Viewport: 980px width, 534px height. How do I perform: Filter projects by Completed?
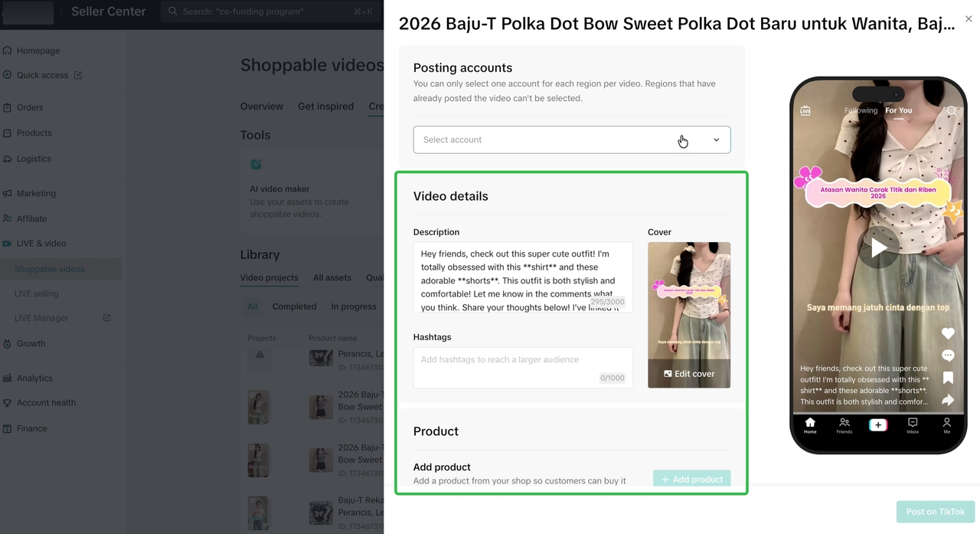click(294, 306)
